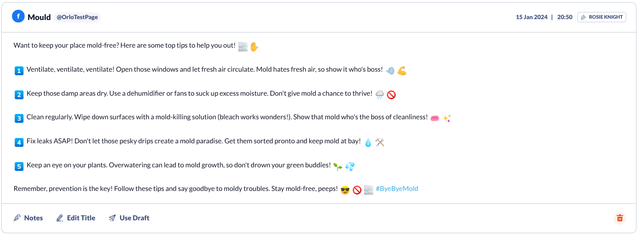Viewport: 644px width, 235px height.
Task: Click the number 5 emoji bullet
Action: 19,166
